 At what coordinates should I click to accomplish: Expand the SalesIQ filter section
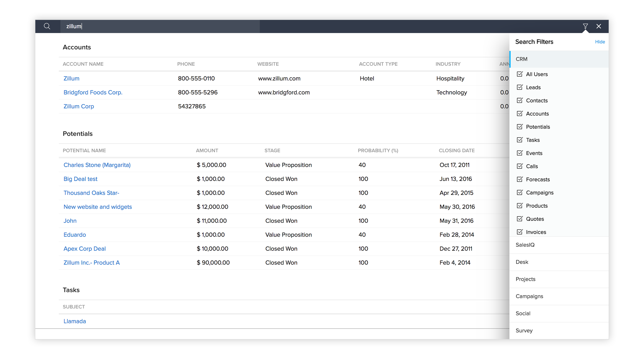tap(525, 245)
